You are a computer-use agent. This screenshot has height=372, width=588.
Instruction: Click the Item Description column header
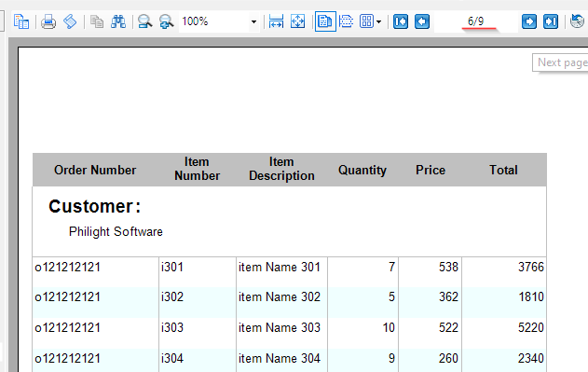281,169
